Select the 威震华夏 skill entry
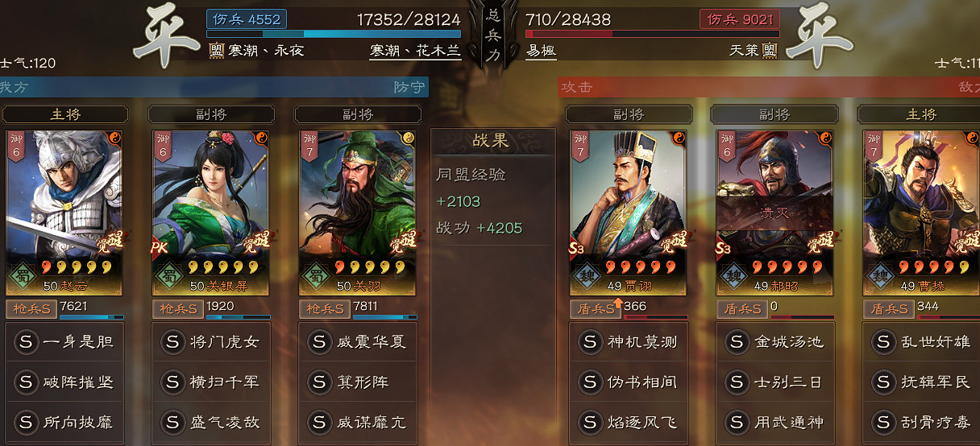980x446 pixels. click(x=358, y=342)
